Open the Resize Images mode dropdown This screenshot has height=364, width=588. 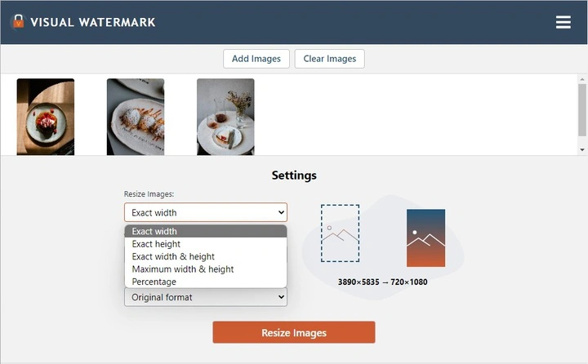tap(206, 212)
